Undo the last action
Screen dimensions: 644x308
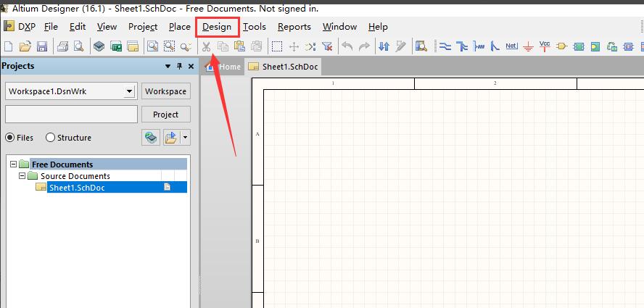pos(347,46)
